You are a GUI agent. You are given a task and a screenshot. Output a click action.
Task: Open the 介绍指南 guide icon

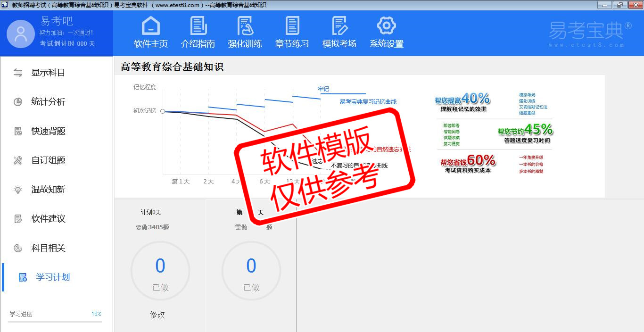pos(198,25)
